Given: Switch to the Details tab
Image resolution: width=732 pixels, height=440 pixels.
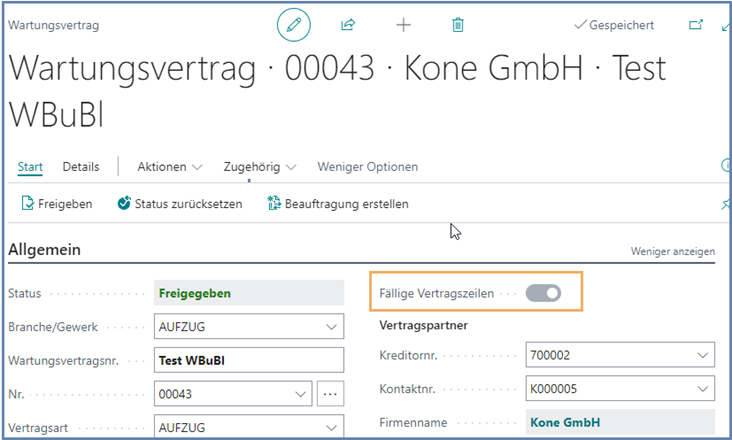Looking at the screenshot, I should [81, 167].
